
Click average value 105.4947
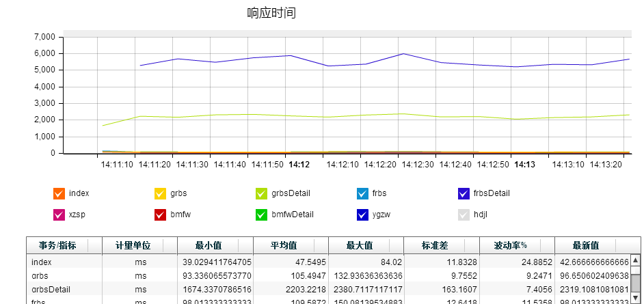308,276
